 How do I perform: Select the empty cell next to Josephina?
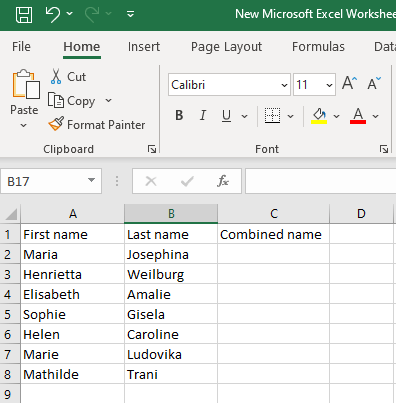coord(274,254)
